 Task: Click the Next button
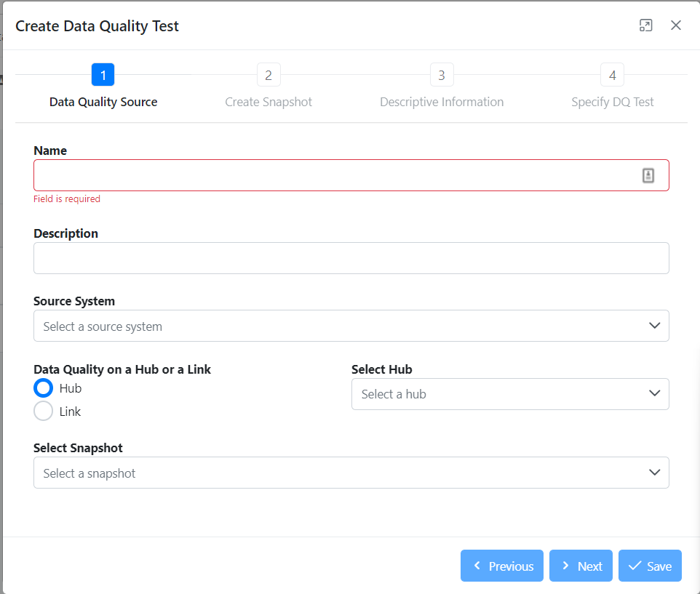581,566
